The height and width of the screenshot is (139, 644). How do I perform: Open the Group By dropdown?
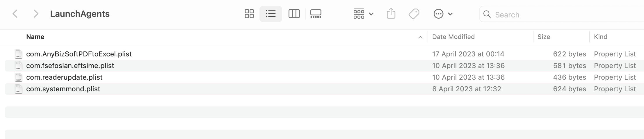click(x=363, y=14)
